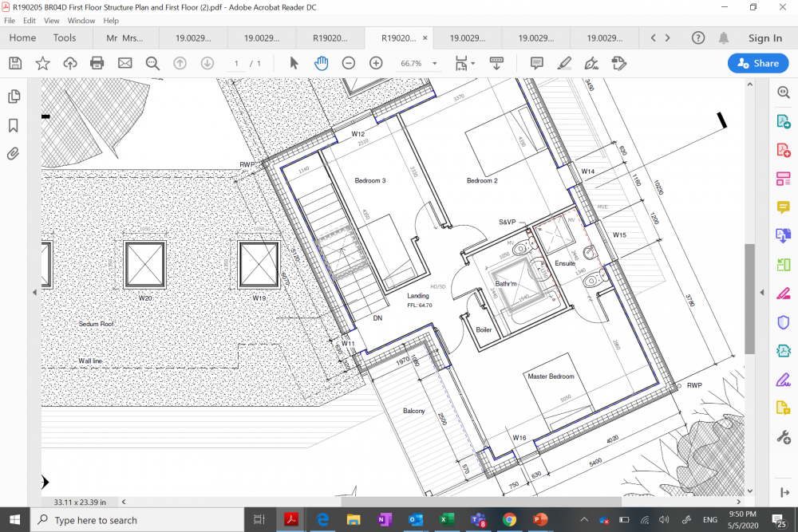Image resolution: width=798 pixels, height=532 pixels.
Task: Choose the Selection arrow tool
Action: tap(294, 63)
